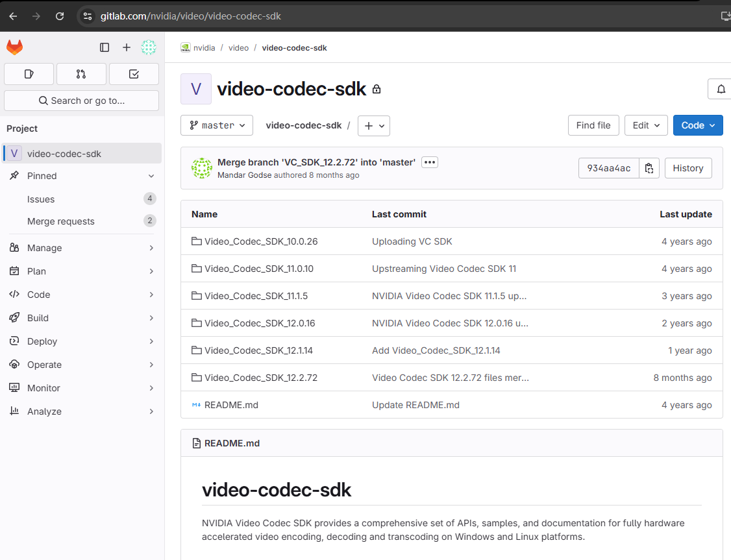Click the Plan calendar icon
The width and height of the screenshot is (731, 560).
14,271
